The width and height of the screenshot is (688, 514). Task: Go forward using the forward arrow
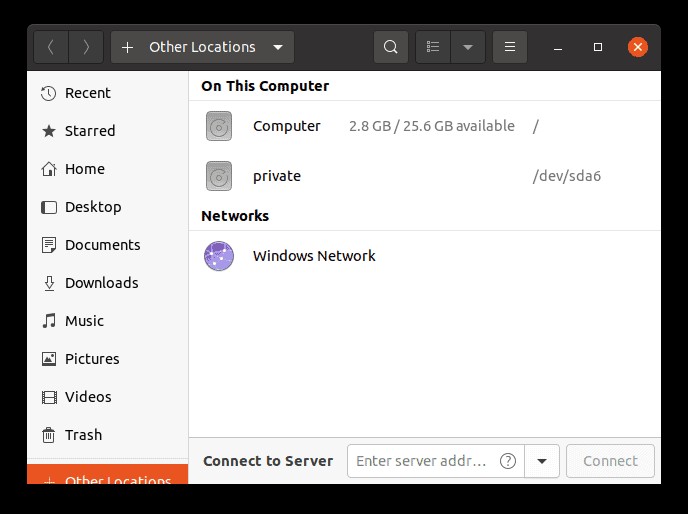86,47
